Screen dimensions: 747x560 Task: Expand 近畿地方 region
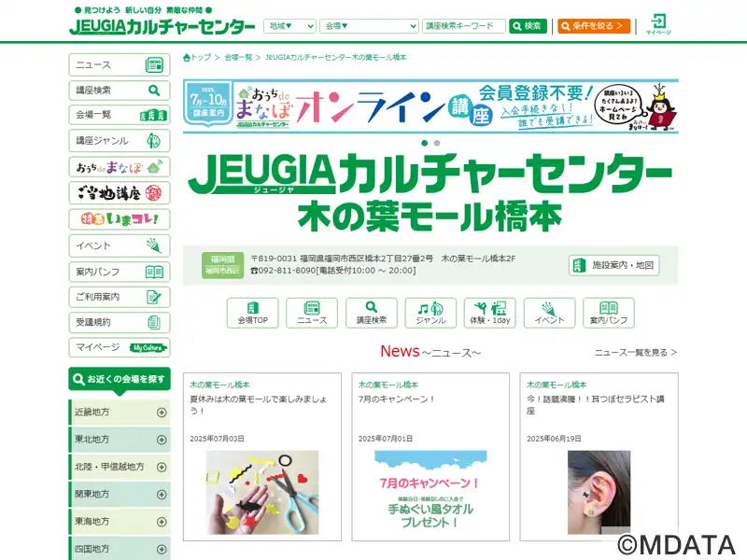click(120, 413)
